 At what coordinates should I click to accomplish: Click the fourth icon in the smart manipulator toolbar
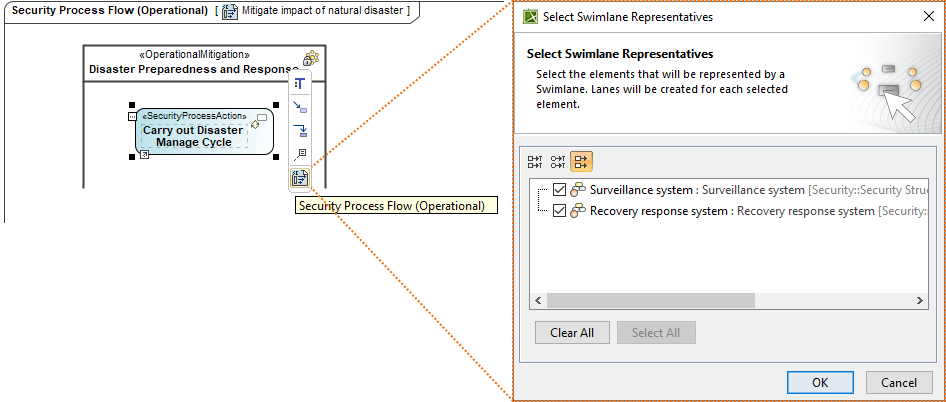tap(299, 155)
